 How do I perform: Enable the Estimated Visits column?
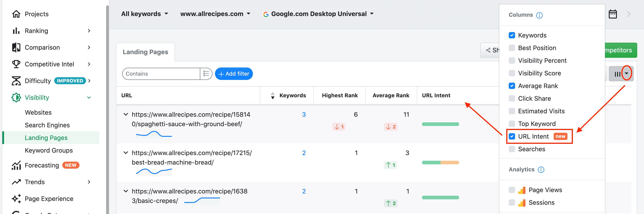[512, 111]
